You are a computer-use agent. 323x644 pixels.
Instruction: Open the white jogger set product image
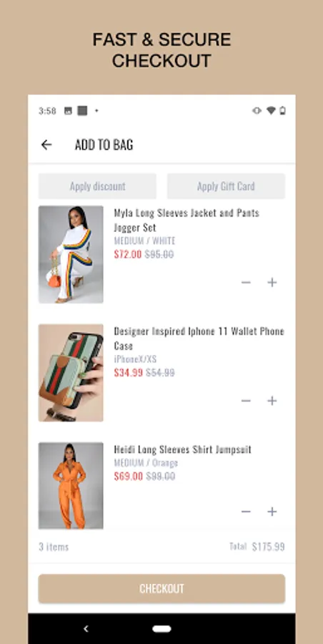point(71,254)
